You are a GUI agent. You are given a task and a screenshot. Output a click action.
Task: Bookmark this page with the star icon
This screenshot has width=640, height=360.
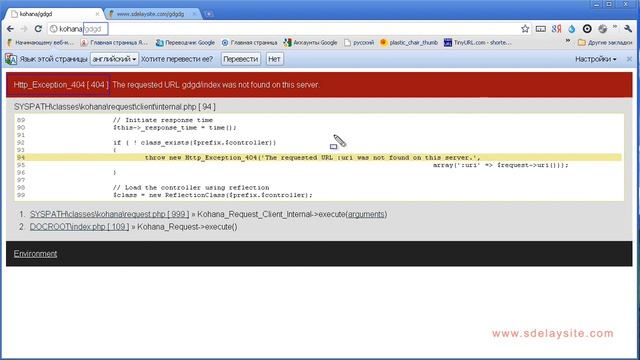tap(525, 29)
